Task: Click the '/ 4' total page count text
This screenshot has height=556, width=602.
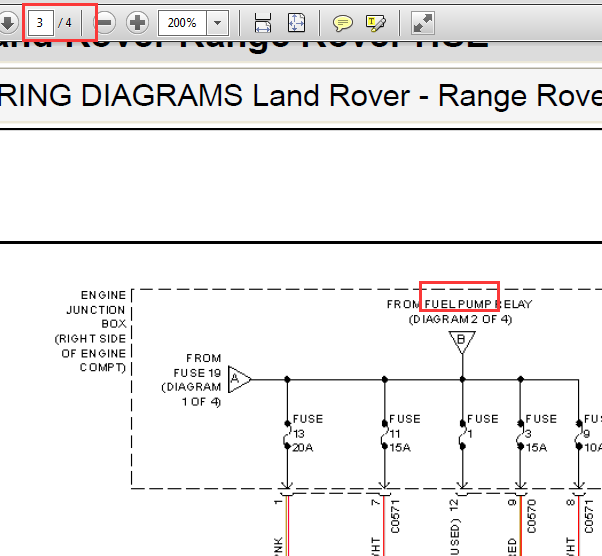Action: [65, 23]
